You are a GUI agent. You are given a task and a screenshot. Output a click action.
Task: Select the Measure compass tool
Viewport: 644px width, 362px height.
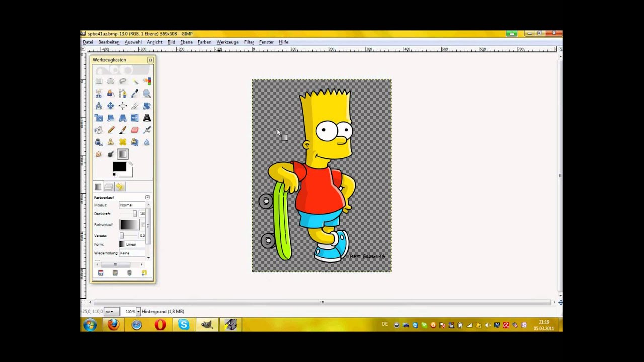[99, 106]
